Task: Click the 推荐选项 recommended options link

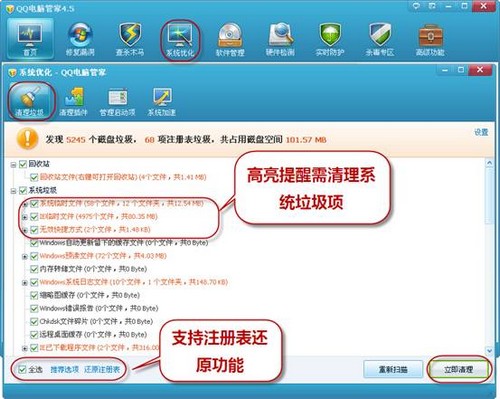Action: pyautogui.click(x=65, y=369)
